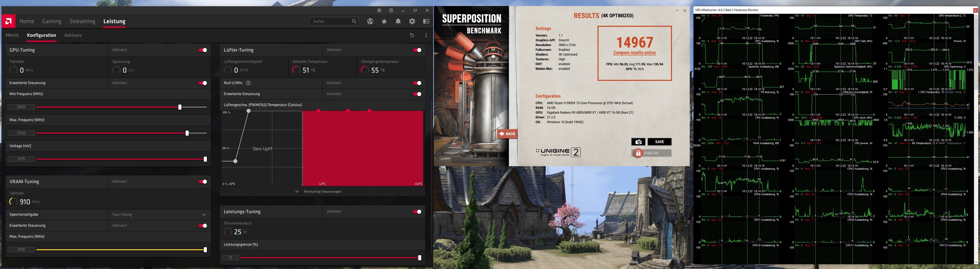Viewport: 980px width, 269px height.
Task: Click the GPU Max. Frequenz slider handle
Action: pos(187,133)
